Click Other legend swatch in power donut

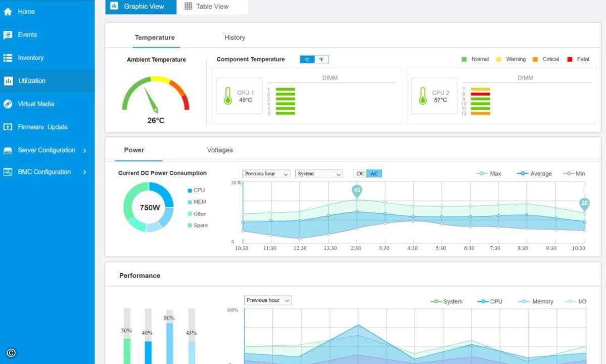click(x=190, y=214)
